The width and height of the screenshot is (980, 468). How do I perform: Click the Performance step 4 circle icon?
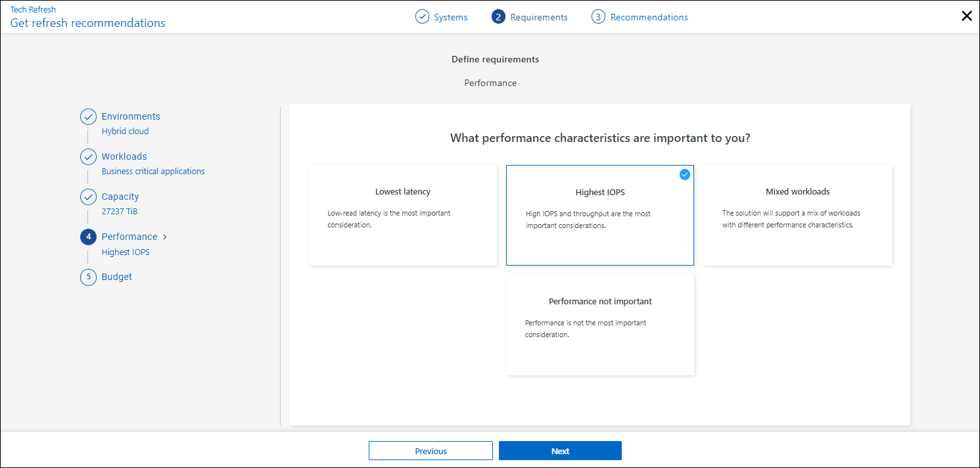(x=88, y=237)
